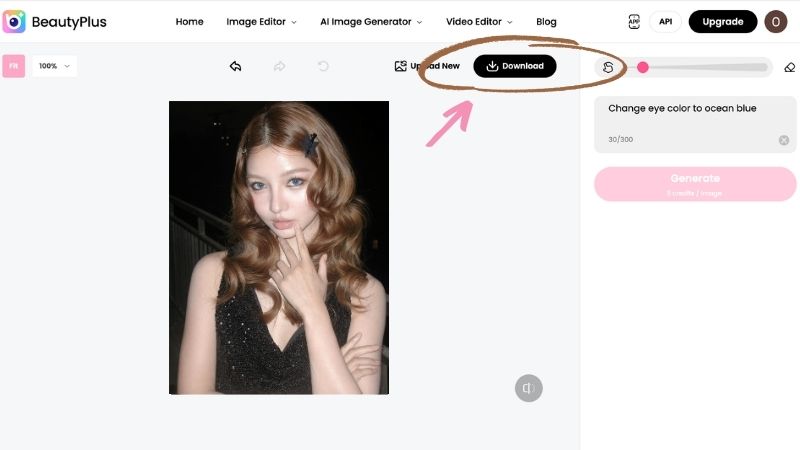The height and width of the screenshot is (450, 800).
Task: Adjust the pink brush size slider
Action: click(x=643, y=67)
